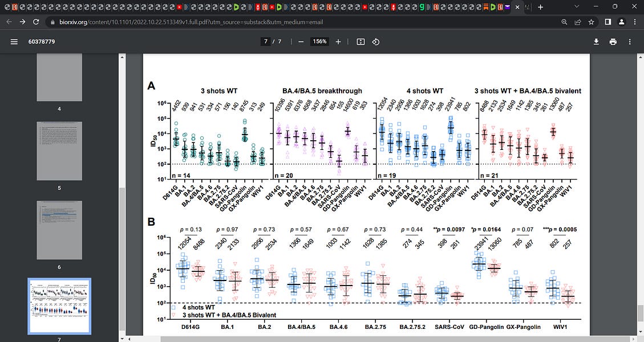Open the PDF viewer more-options menu
644x342 pixels.
coord(630,41)
